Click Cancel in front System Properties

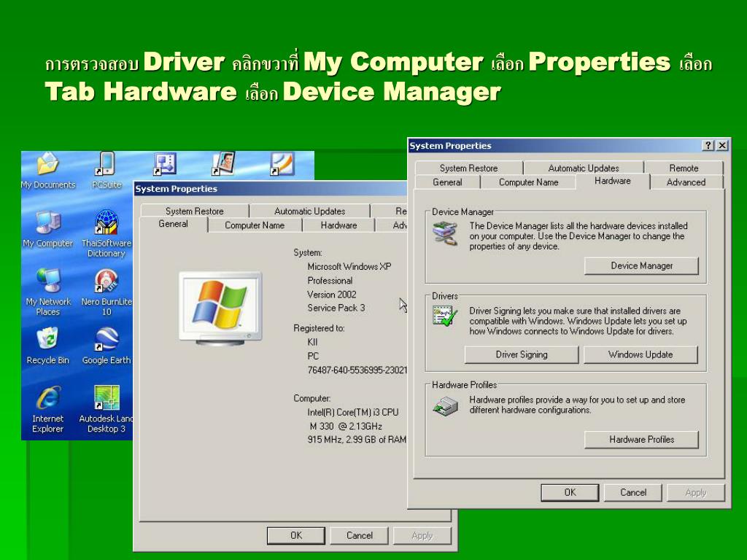pos(632,492)
